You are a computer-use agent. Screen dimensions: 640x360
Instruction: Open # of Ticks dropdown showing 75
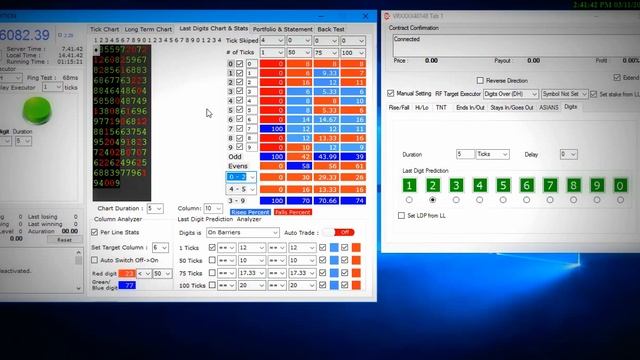pyautogui.click(x=326, y=53)
